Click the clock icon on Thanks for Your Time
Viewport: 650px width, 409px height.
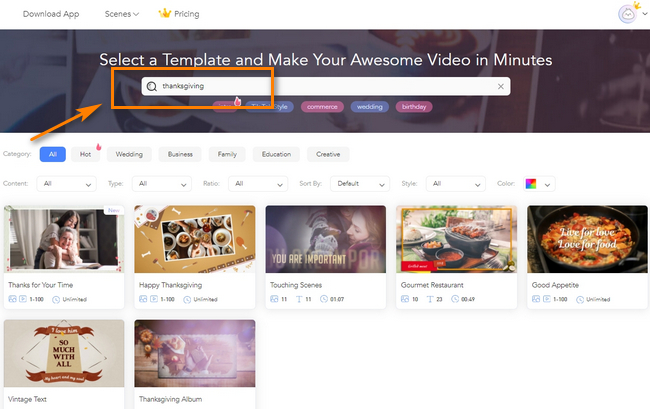[x=56, y=299]
